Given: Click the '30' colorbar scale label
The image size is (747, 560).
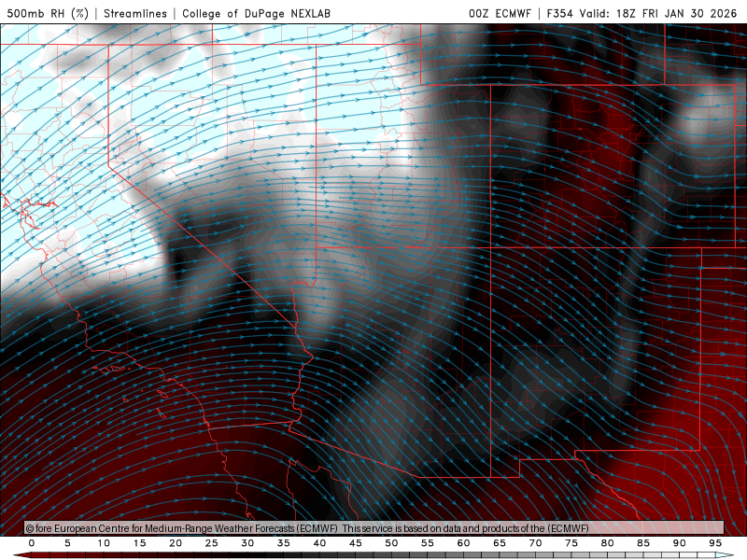Looking at the screenshot, I should (x=247, y=543).
